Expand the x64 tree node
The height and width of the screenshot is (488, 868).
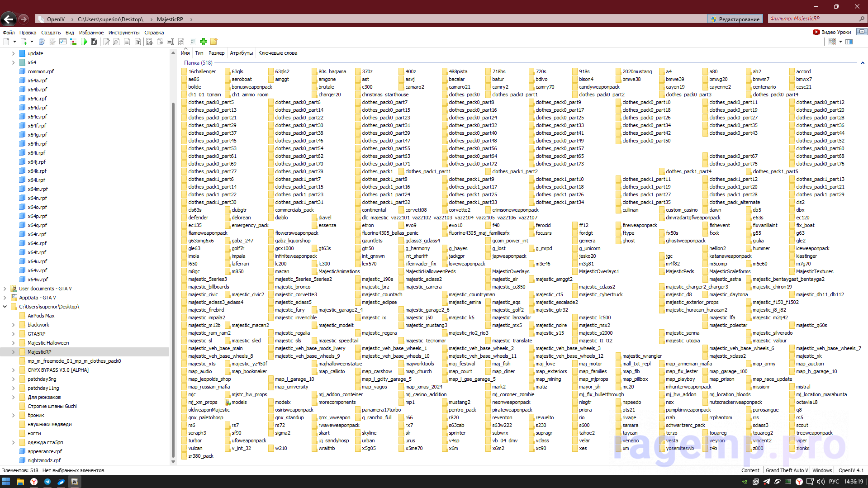[13, 62]
